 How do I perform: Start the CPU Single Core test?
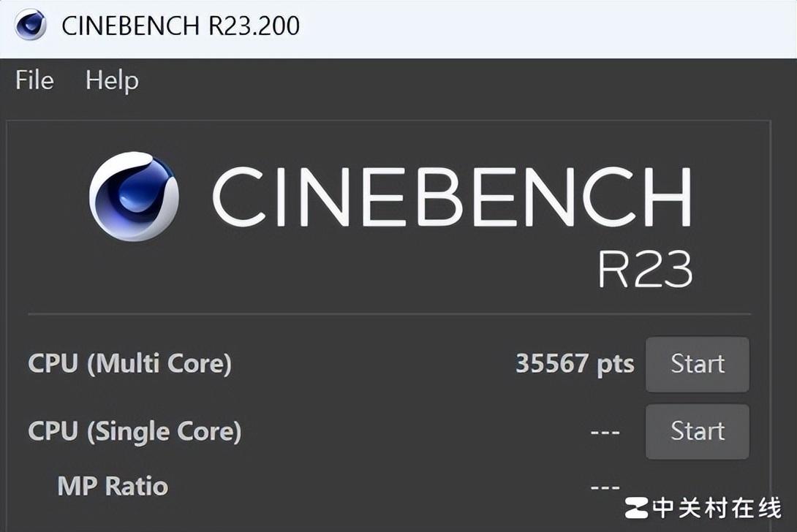697,431
